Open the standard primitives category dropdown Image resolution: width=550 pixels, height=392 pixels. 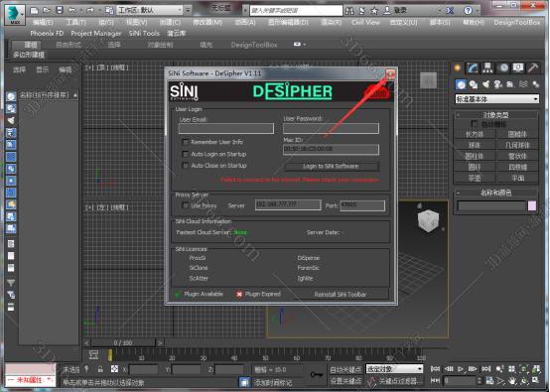click(x=497, y=99)
